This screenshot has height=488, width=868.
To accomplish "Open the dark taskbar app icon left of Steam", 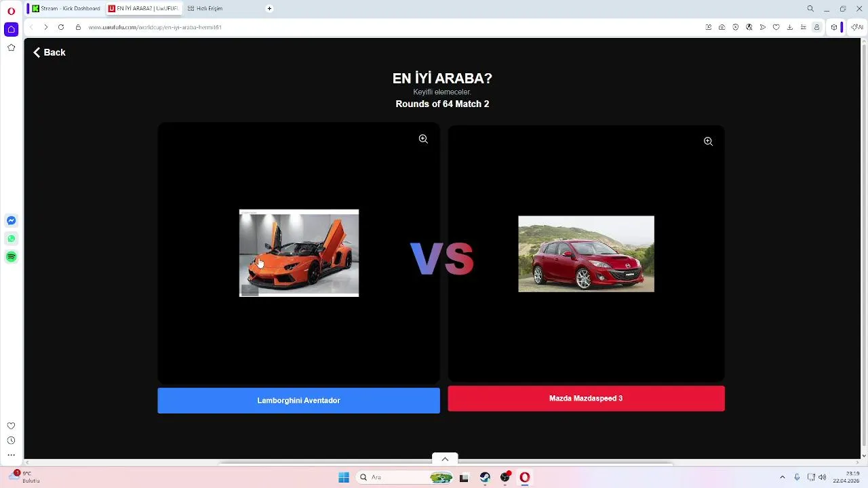I will 464,477.
